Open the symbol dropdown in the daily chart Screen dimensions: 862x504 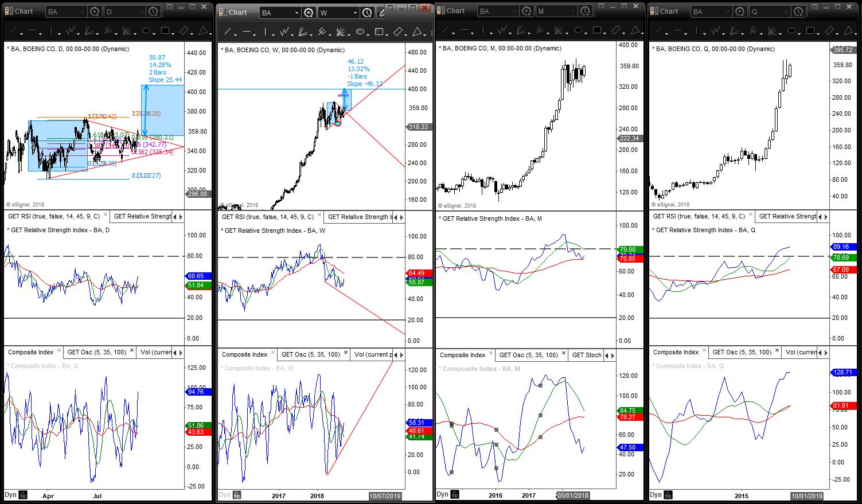pyautogui.click(x=83, y=11)
